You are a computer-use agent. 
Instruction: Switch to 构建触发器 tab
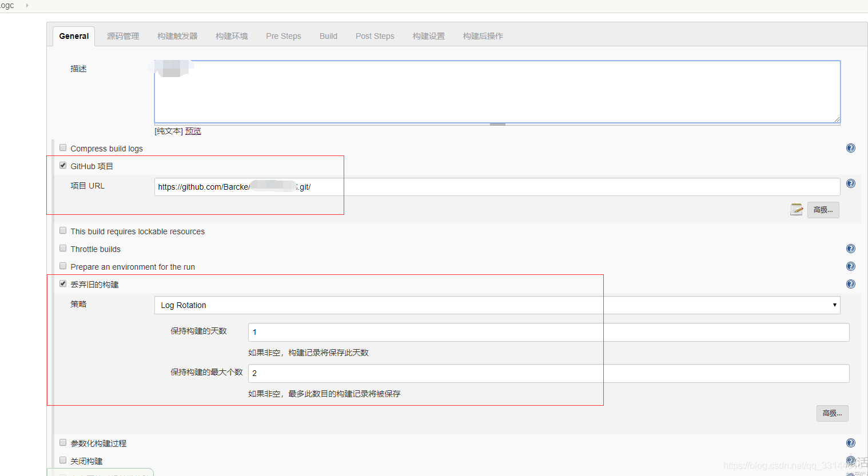177,36
